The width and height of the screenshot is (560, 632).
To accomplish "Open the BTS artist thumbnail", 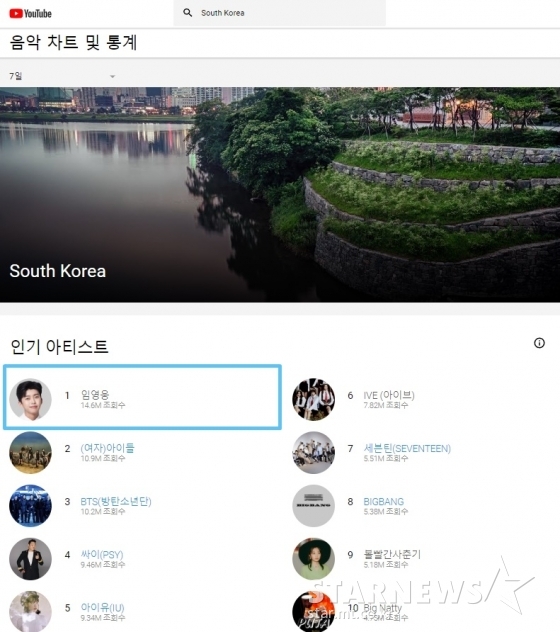I will pos(30,505).
